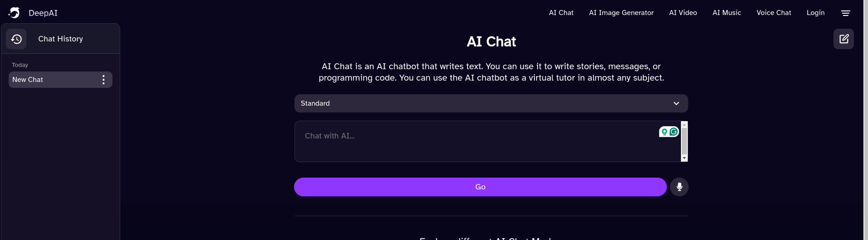Open New Chat three-dot options menu
The width and height of the screenshot is (868, 240).
coord(104,80)
